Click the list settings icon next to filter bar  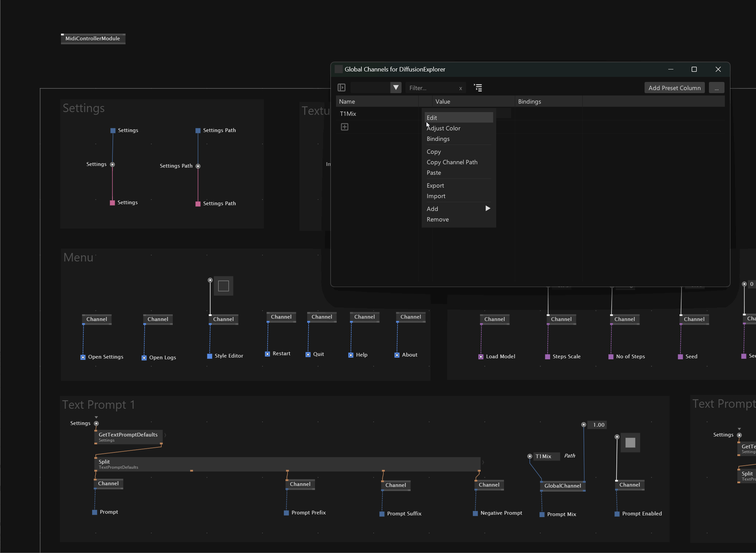click(478, 87)
